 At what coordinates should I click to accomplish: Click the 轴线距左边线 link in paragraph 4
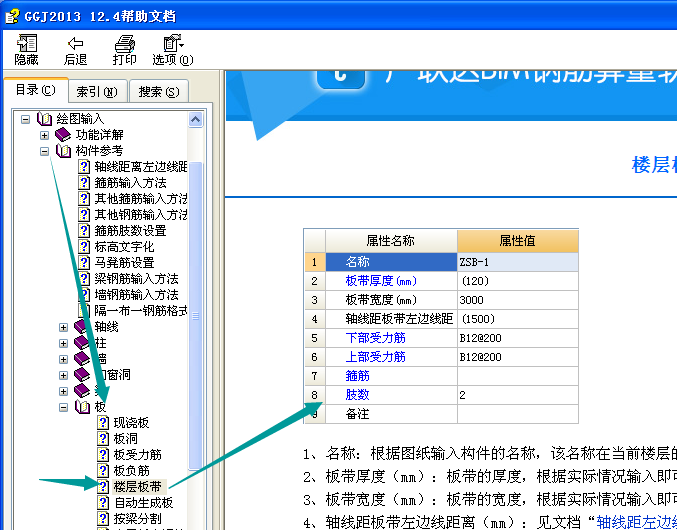click(x=636, y=523)
